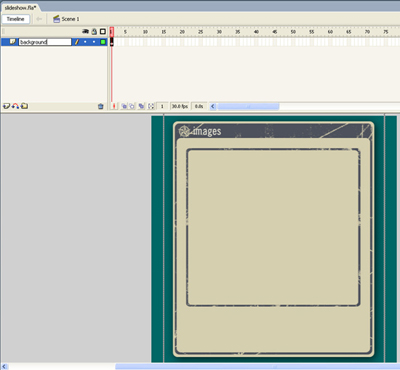Click the Scene 1 label
400x370 pixels.
click(70, 19)
